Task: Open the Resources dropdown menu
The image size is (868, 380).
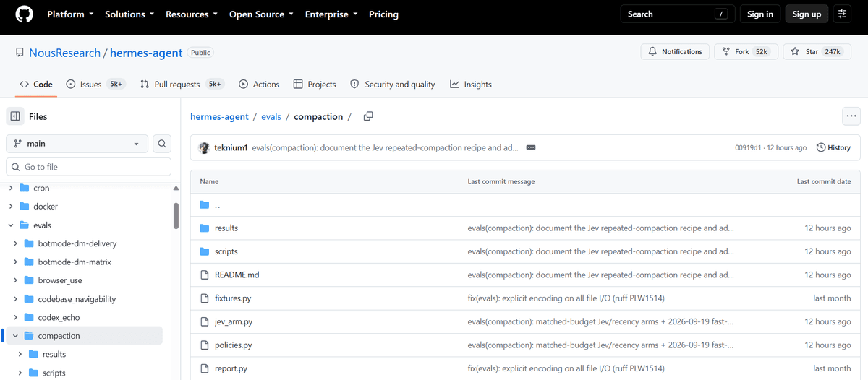Action: (x=192, y=14)
